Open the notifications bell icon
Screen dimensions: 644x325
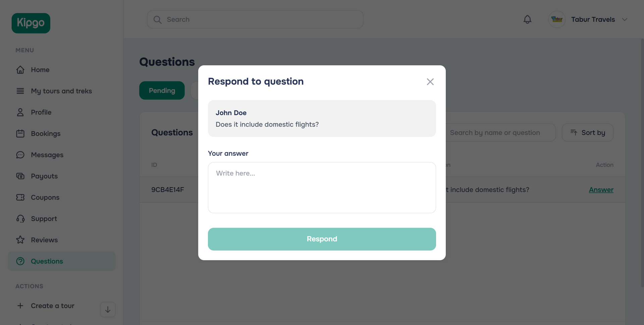[x=527, y=19]
